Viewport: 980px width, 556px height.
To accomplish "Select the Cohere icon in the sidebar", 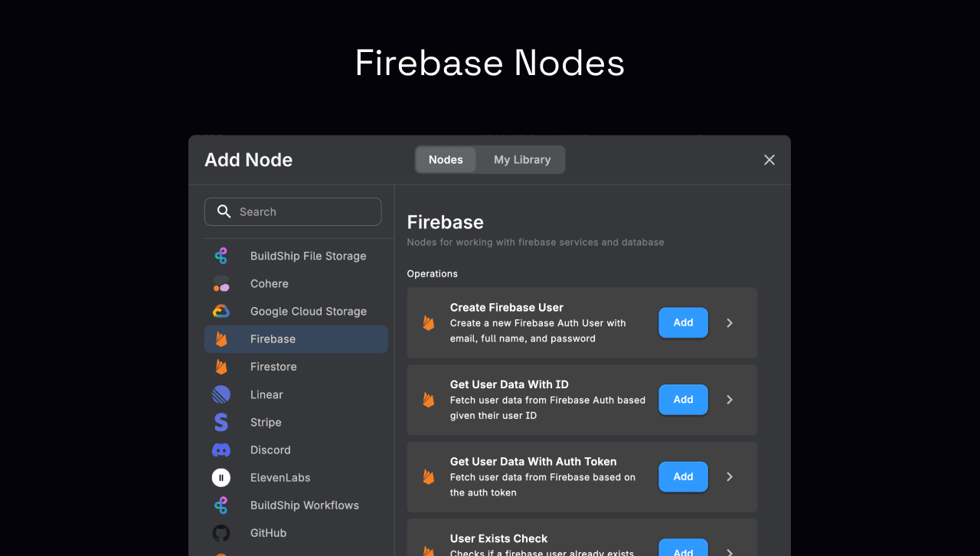I will (x=220, y=283).
